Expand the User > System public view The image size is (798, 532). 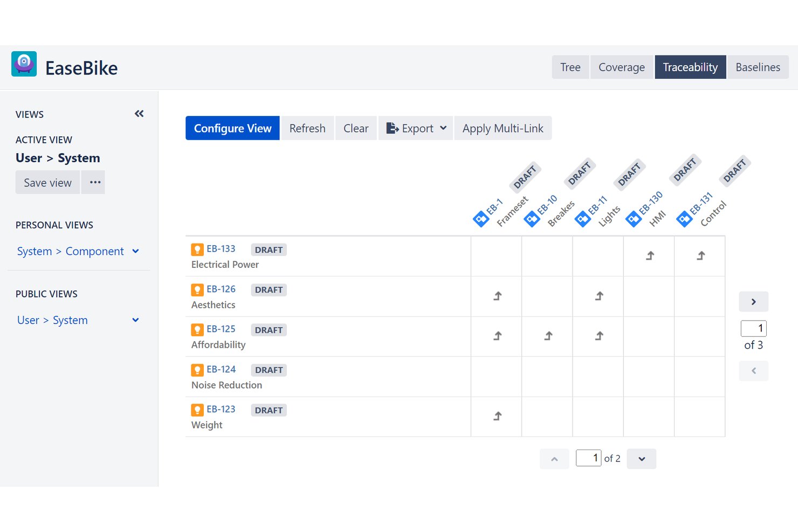tap(136, 320)
